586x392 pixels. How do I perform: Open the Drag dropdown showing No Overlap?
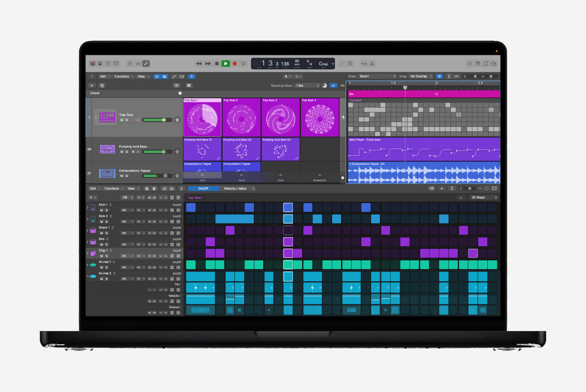pos(419,76)
